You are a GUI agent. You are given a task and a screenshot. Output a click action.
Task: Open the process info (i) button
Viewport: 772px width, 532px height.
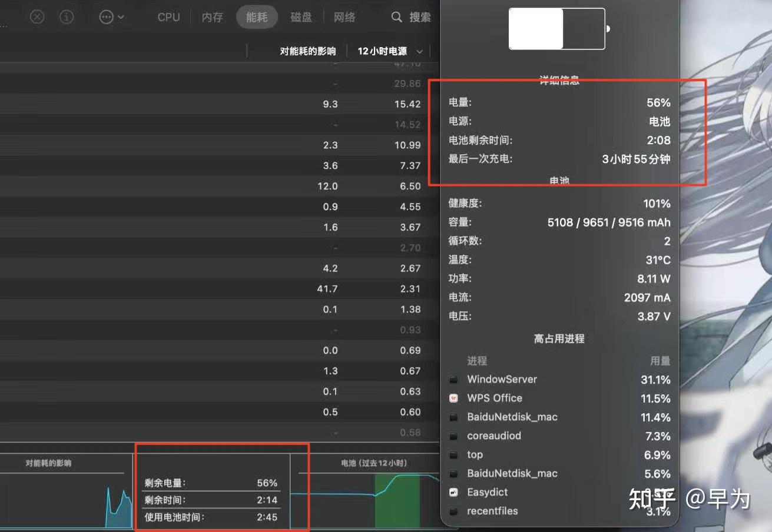(67, 17)
